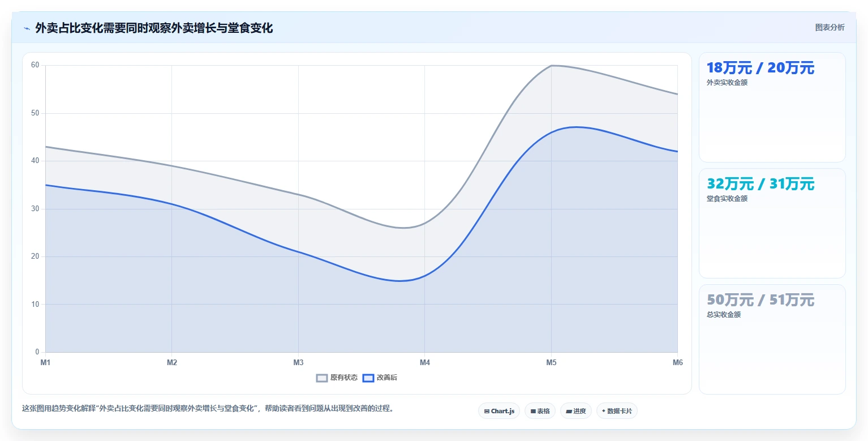Click the M5 peak of the gray line
The height and width of the screenshot is (441, 868).
click(x=551, y=66)
